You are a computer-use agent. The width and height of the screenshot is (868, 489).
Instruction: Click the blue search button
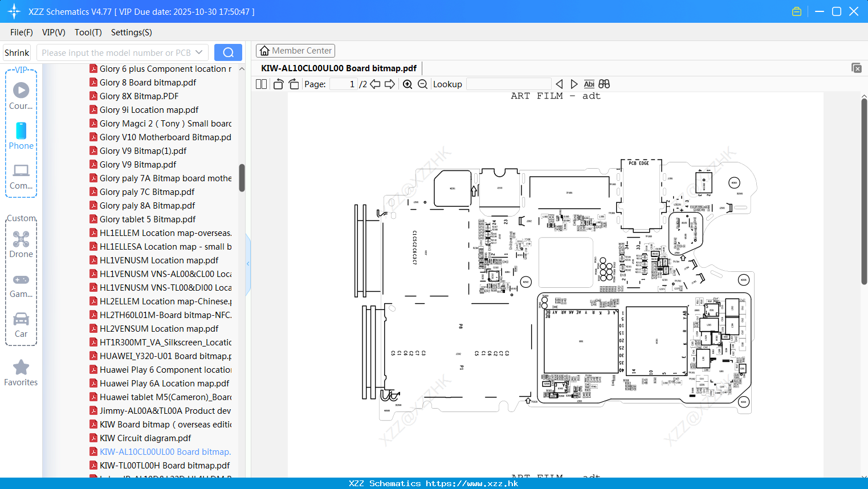pyautogui.click(x=228, y=52)
